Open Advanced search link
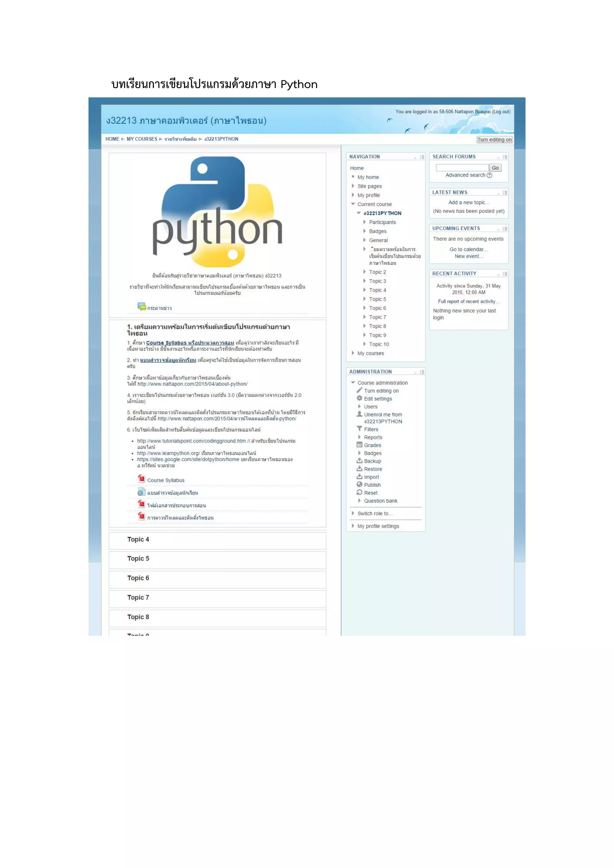The width and height of the screenshot is (614, 868). [x=465, y=175]
